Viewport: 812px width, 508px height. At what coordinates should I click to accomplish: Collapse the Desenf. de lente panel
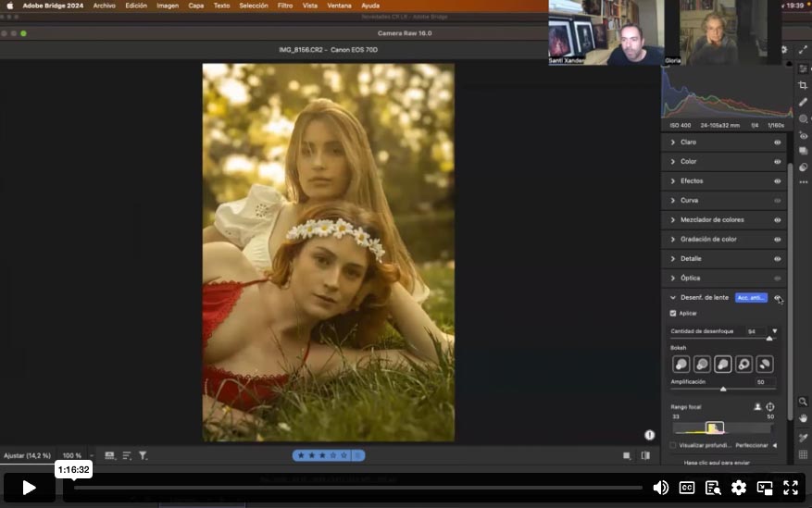point(673,298)
